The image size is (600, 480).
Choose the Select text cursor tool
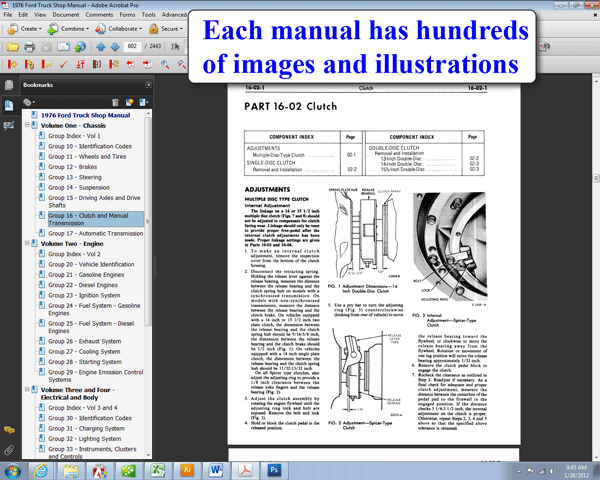(x=175, y=47)
